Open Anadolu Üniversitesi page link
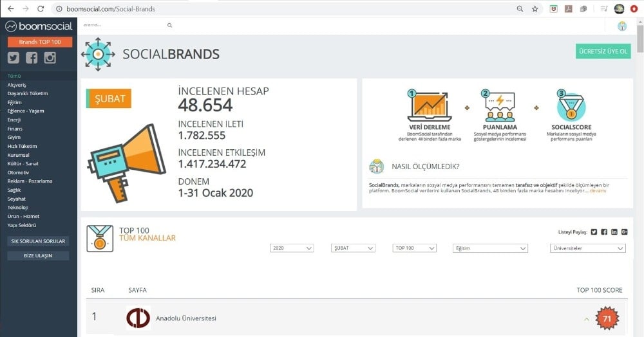 click(186, 318)
